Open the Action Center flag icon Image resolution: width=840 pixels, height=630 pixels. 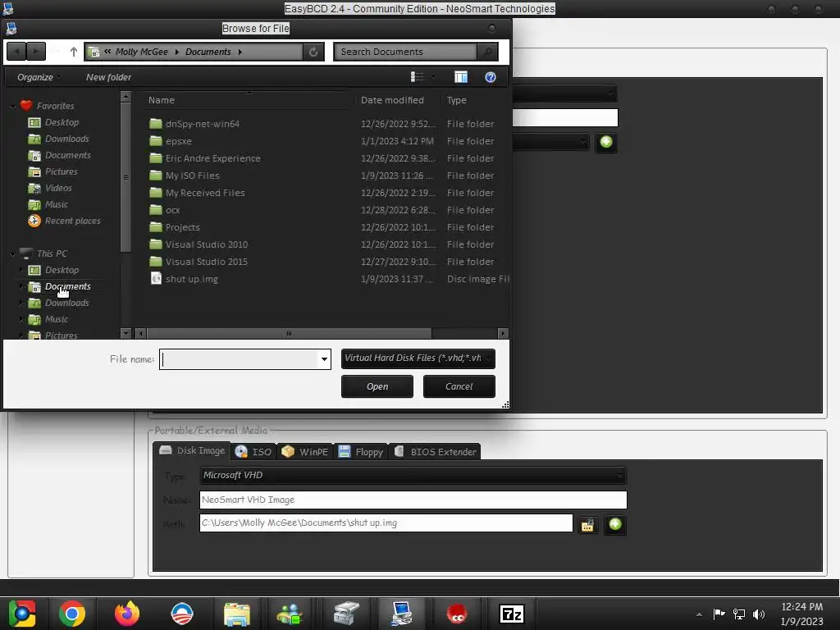(719, 614)
